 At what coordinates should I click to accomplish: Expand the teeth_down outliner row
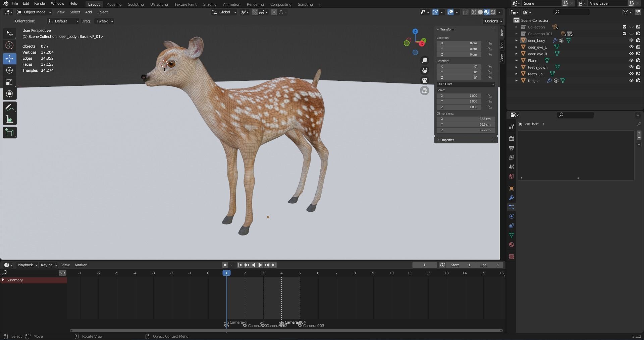pos(517,67)
